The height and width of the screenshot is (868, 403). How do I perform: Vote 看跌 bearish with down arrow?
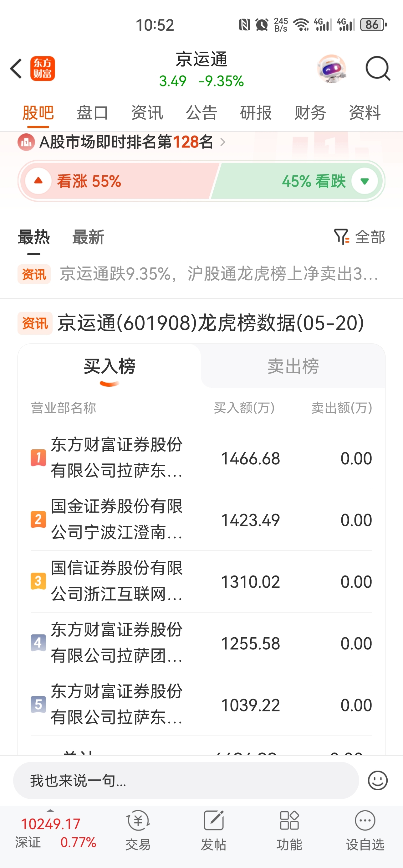365,181
